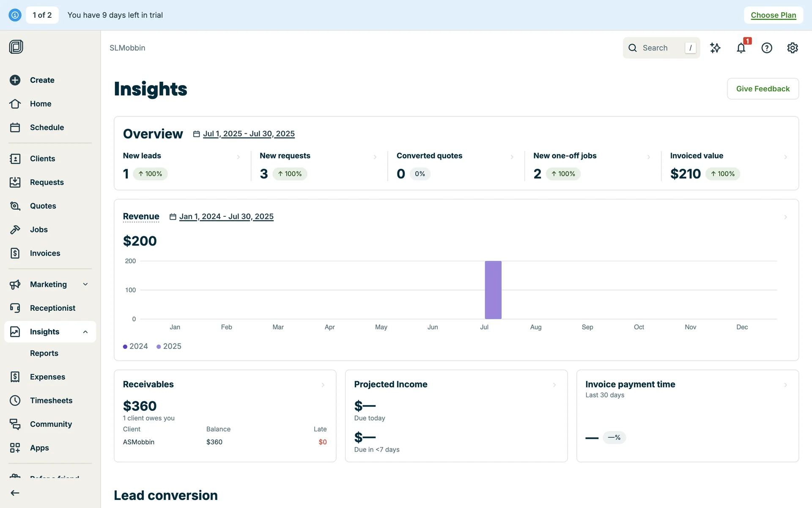Click the Create plus icon in sidebar
Image resolution: width=812 pixels, height=508 pixels.
tap(15, 80)
